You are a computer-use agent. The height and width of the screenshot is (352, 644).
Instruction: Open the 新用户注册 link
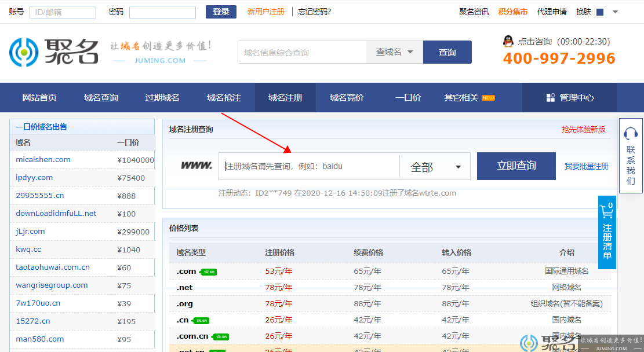(x=265, y=12)
